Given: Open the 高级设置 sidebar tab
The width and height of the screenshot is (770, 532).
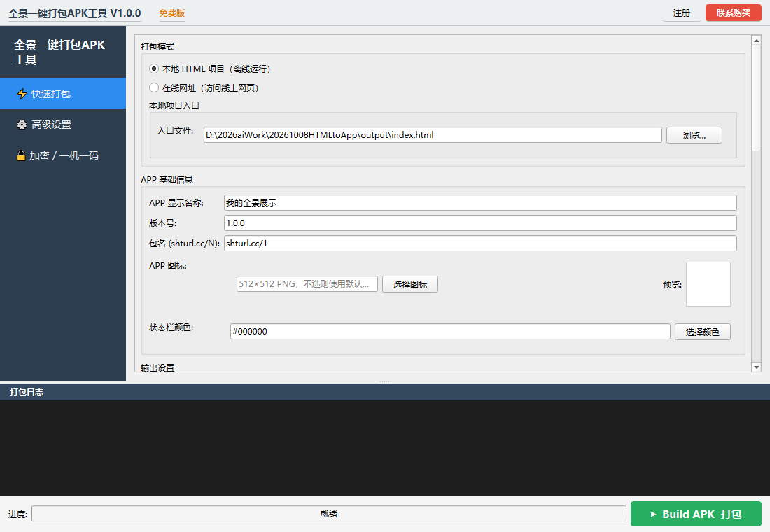Looking at the screenshot, I should click(63, 125).
